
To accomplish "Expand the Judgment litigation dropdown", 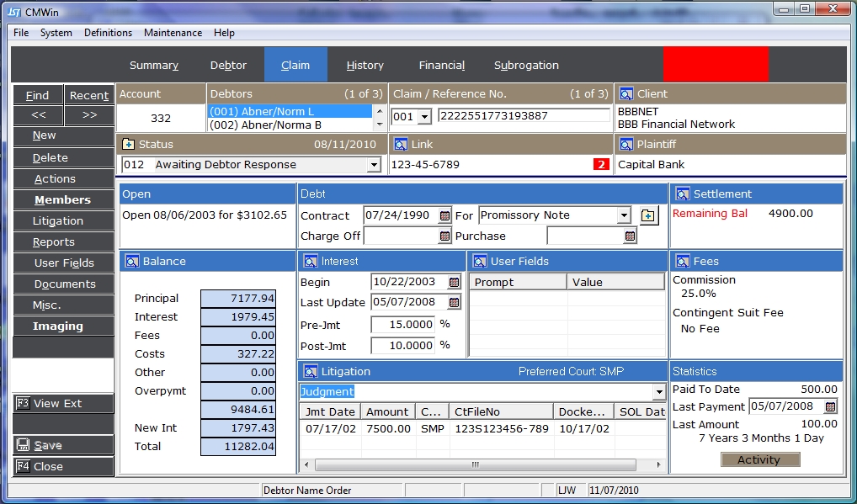I will point(658,392).
